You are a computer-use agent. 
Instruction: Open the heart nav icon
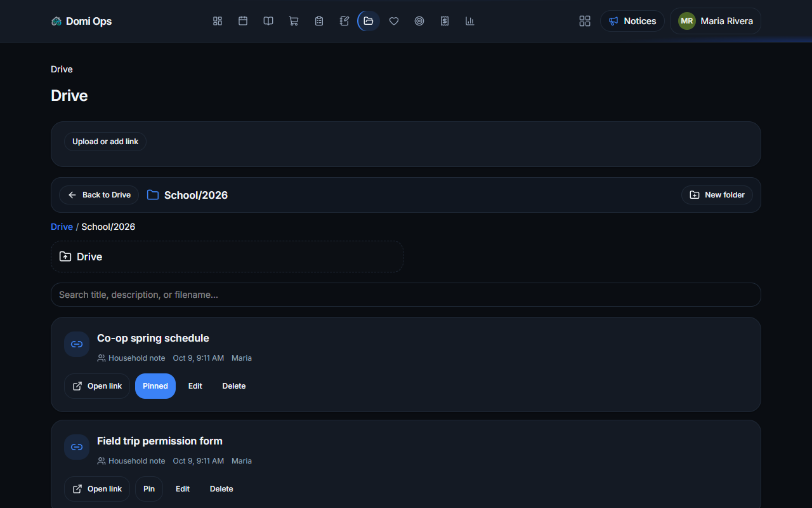pos(394,21)
